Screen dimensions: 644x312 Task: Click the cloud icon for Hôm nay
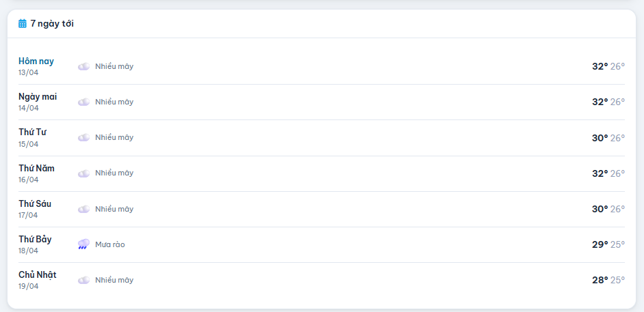[83, 66]
